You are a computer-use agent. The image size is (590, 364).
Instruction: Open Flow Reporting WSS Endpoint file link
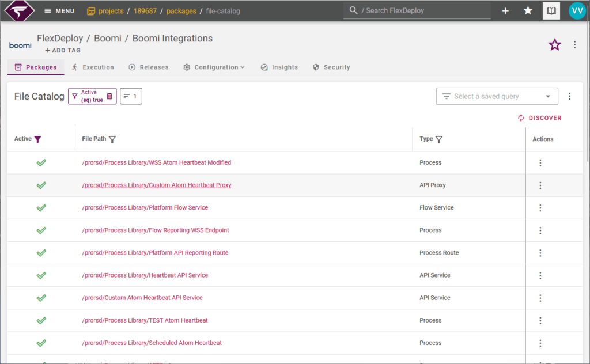(156, 230)
